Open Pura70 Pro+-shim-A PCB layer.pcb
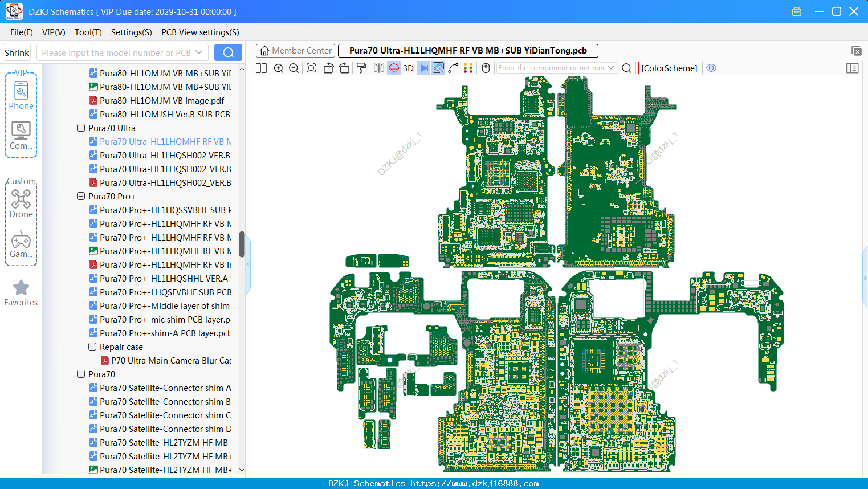Screen dimensions: 868x489 (x=160, y=333)
